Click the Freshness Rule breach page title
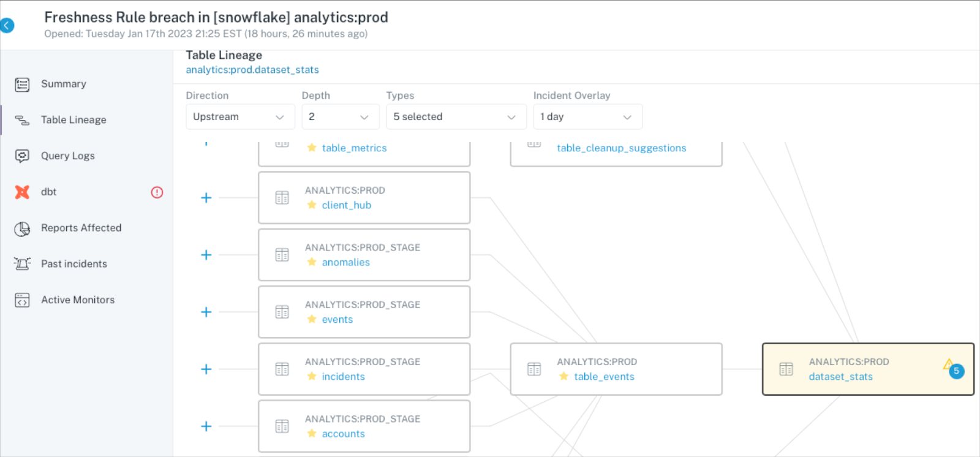 [216, 17]
